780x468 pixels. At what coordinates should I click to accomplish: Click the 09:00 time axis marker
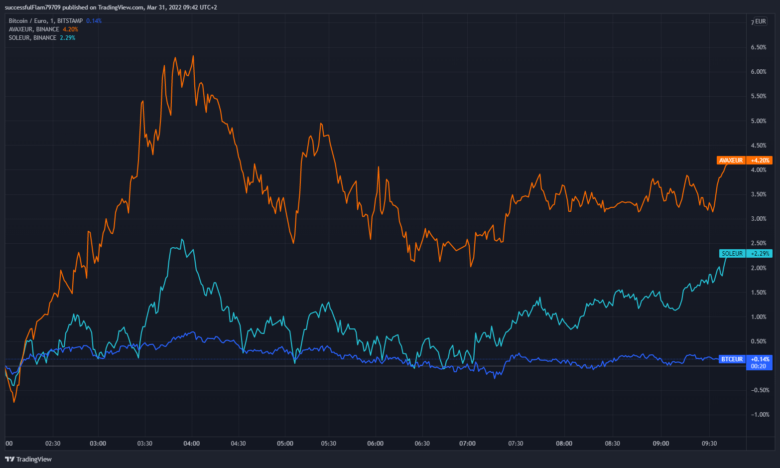pyautogui.click(x=661, y=444)
